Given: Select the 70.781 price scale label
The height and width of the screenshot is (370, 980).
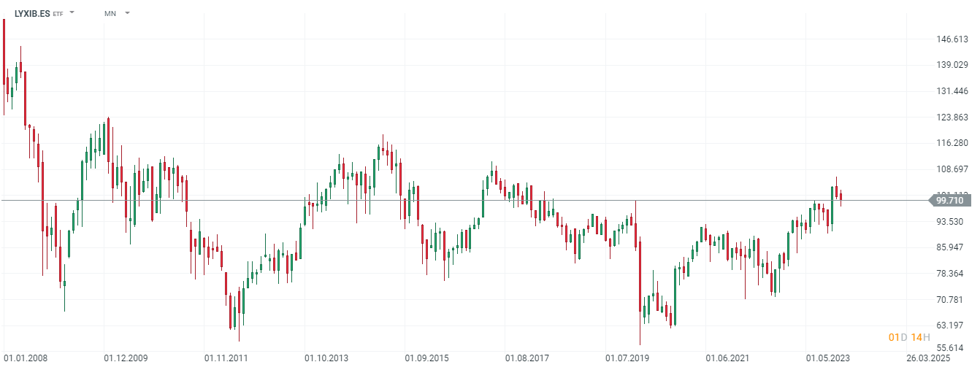Looking at the screenshot, I should pos(952,299).
